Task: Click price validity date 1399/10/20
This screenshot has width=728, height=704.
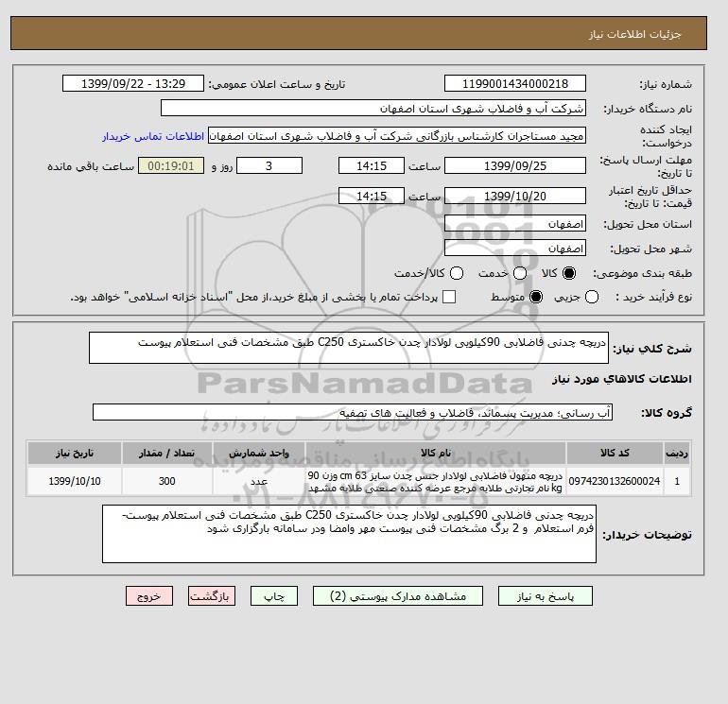Action: 515,196
